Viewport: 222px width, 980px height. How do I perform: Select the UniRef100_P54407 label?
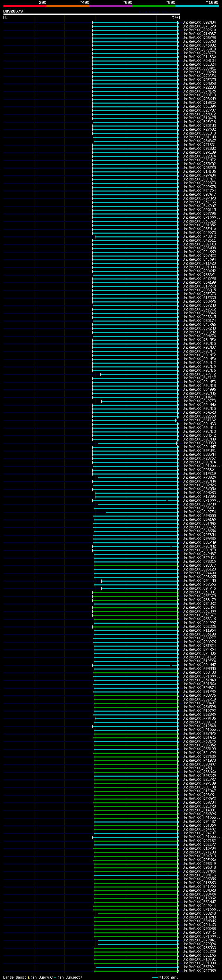199,829
